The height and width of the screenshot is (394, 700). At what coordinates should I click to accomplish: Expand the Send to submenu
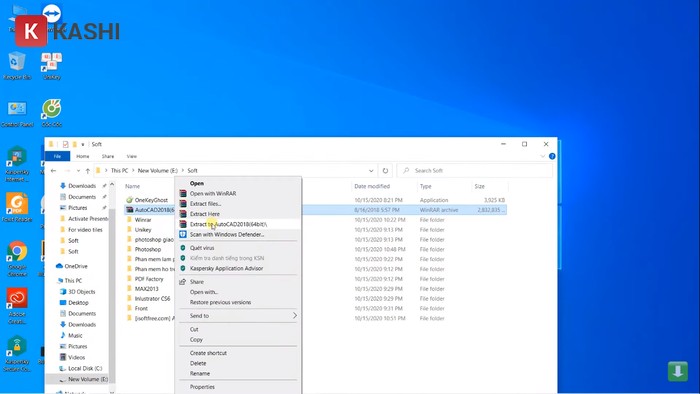(x=238, y=316)
